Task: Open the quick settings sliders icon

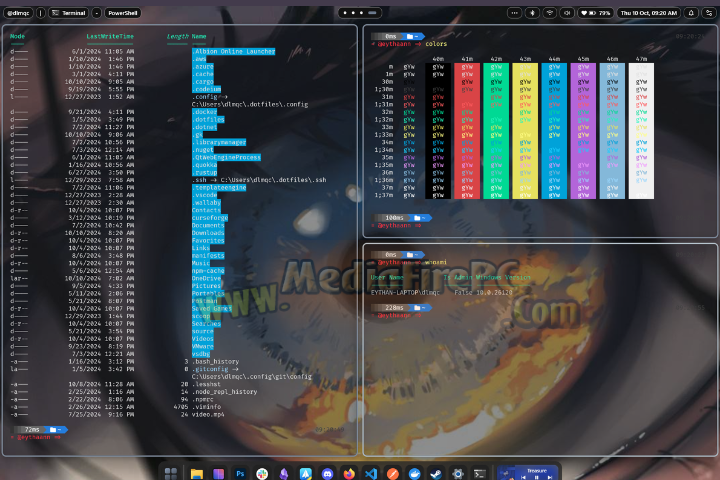Action: click(x=709, y=13)
